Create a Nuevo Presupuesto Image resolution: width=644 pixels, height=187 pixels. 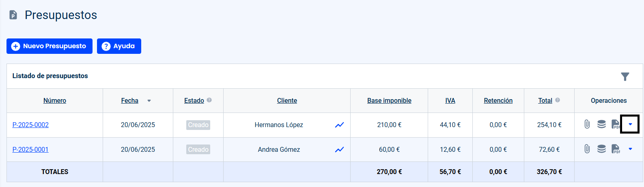pos(50,46)
